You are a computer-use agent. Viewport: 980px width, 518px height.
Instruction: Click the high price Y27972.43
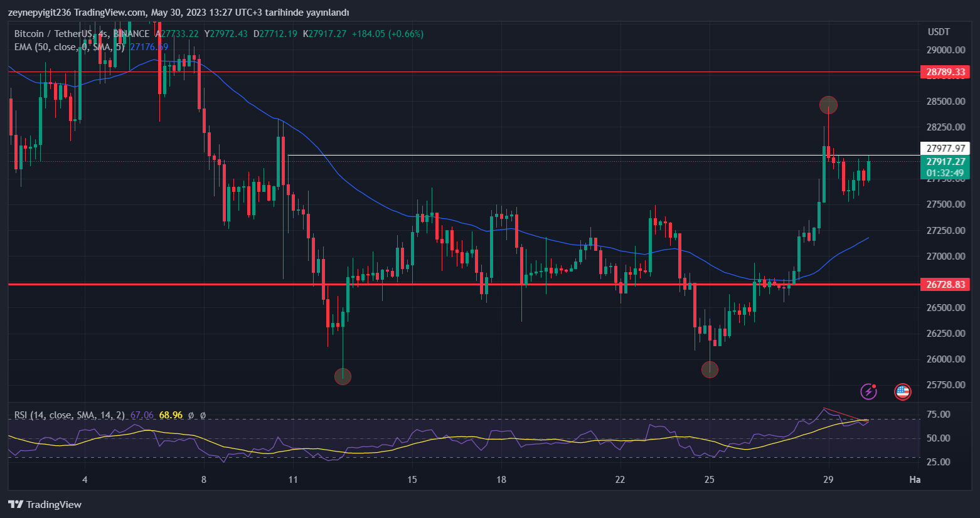(226, 34)
